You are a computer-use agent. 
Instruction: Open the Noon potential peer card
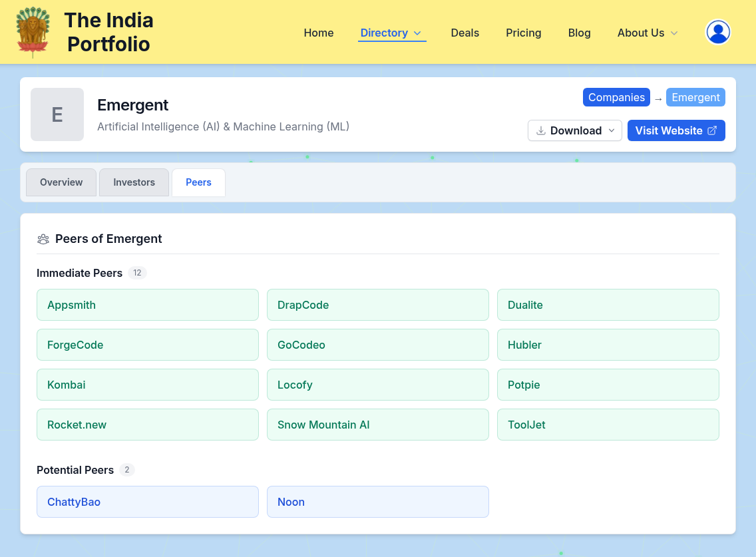coord(378,502)
